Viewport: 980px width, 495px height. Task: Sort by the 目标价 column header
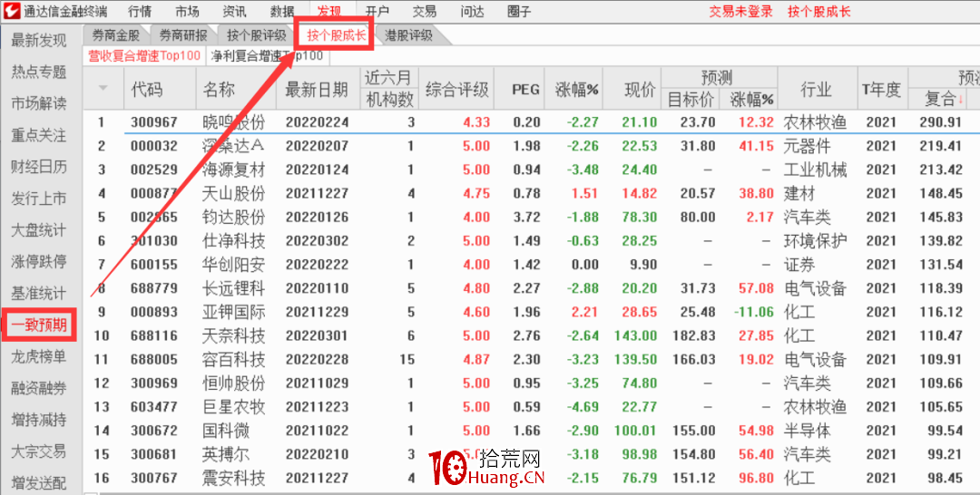point(690,99)
